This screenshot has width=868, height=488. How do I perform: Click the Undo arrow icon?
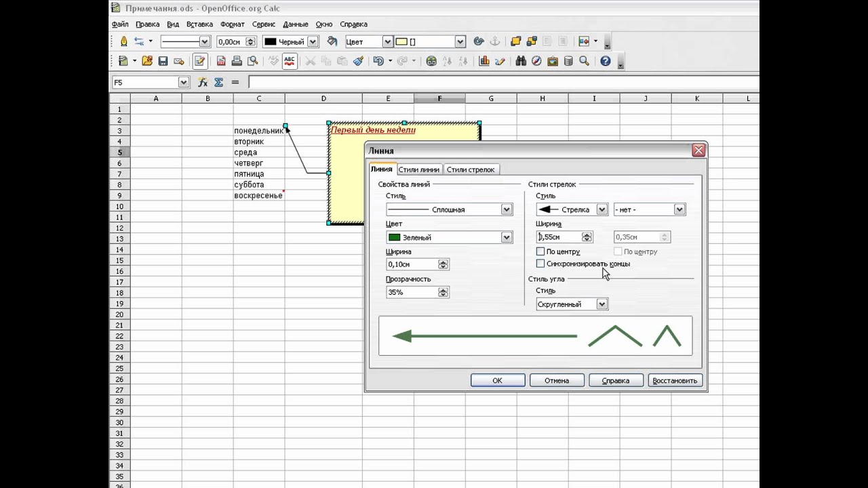pos(378,61)
